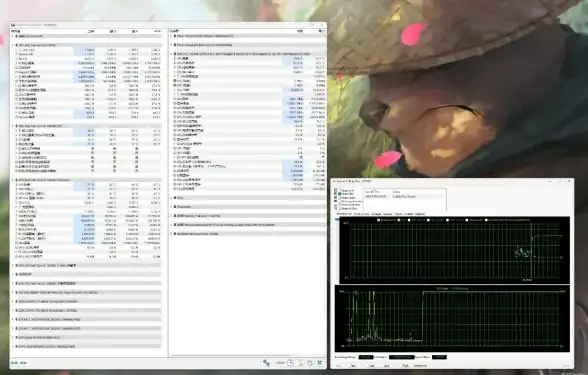
Task: Collapse the topmost sensor group in the right column
Action: (172, 36)
